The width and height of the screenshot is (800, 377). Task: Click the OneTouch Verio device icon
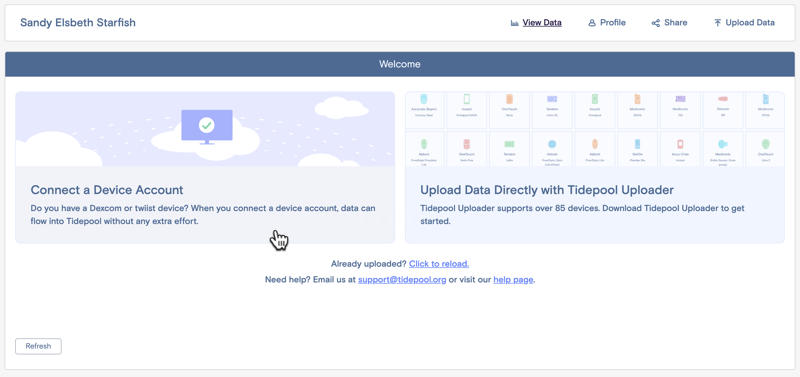510,99
